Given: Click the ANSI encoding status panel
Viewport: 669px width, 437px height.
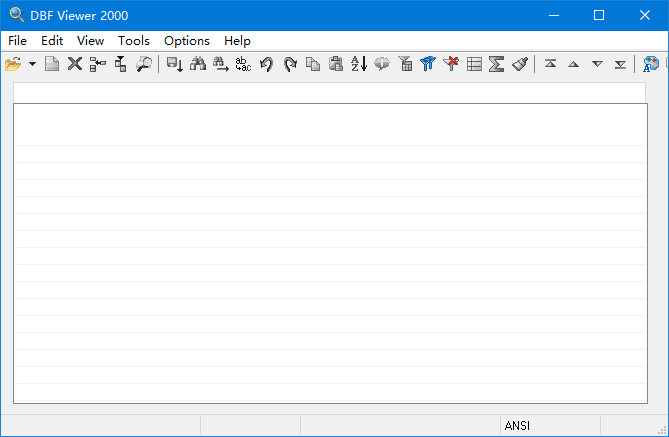Looking at the screenshot, I should click(548, 425).
